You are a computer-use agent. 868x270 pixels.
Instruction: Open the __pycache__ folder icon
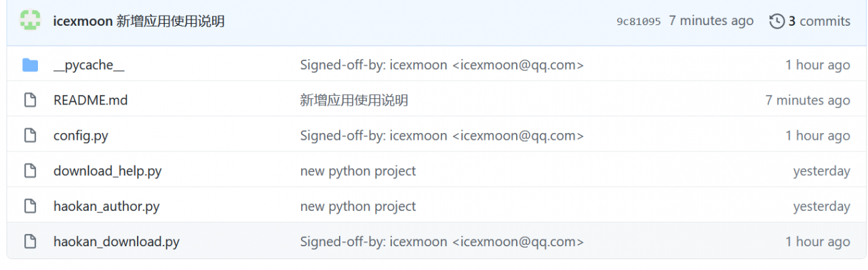[x=30, y=65]
